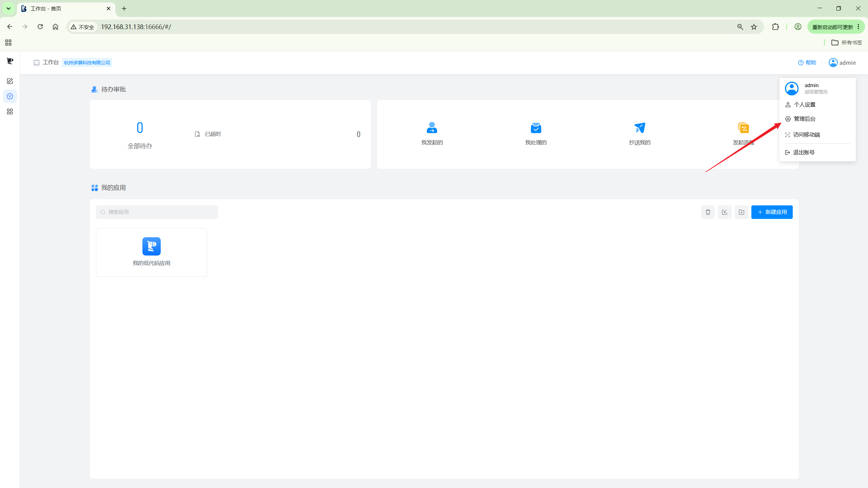Open a new browser tab
Viewport: 868px width, 488px height.
(x=124, y=8)
